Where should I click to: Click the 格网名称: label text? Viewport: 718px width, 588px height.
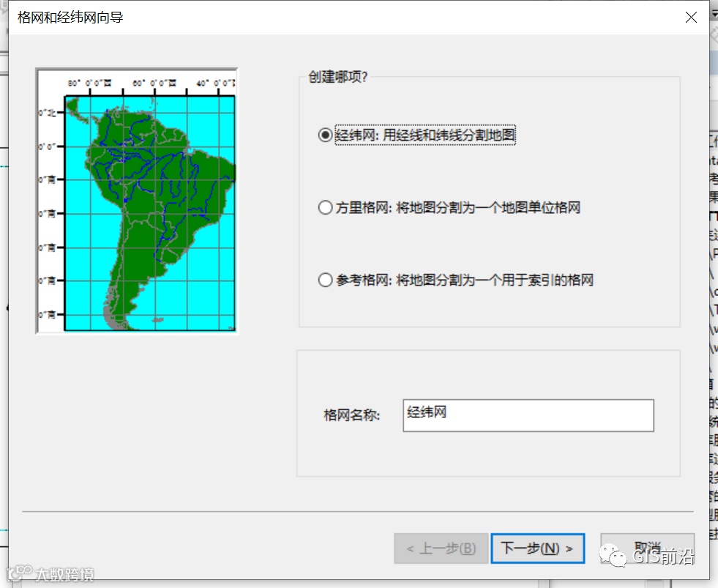click(x=351, y=415)
